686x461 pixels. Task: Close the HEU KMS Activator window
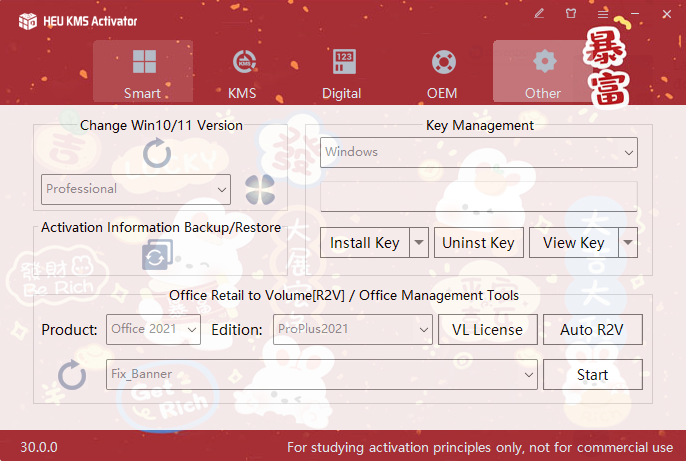click(667, 14)
